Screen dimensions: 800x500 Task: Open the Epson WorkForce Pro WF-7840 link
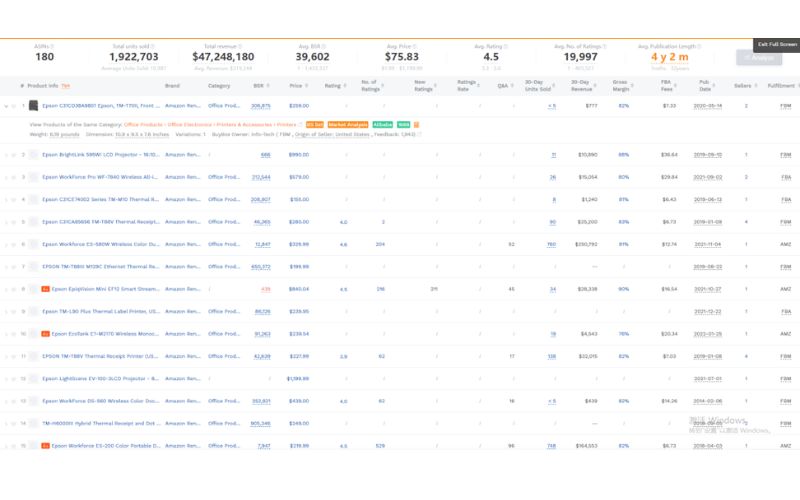(x=100, y=178)
